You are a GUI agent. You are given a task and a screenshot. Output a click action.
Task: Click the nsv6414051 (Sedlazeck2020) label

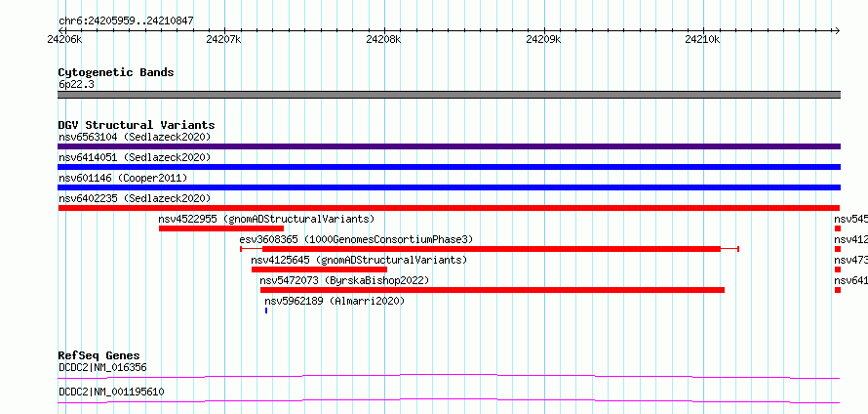pos(135,157)
